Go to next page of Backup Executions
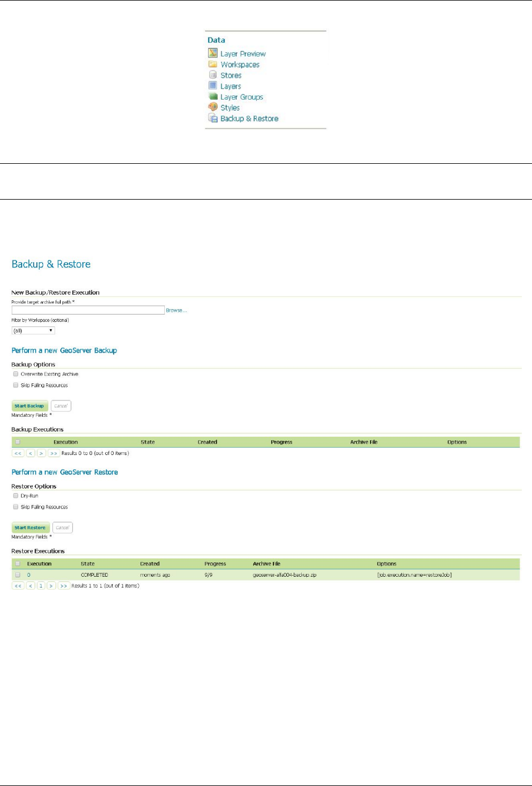 (x=41, y=453)
